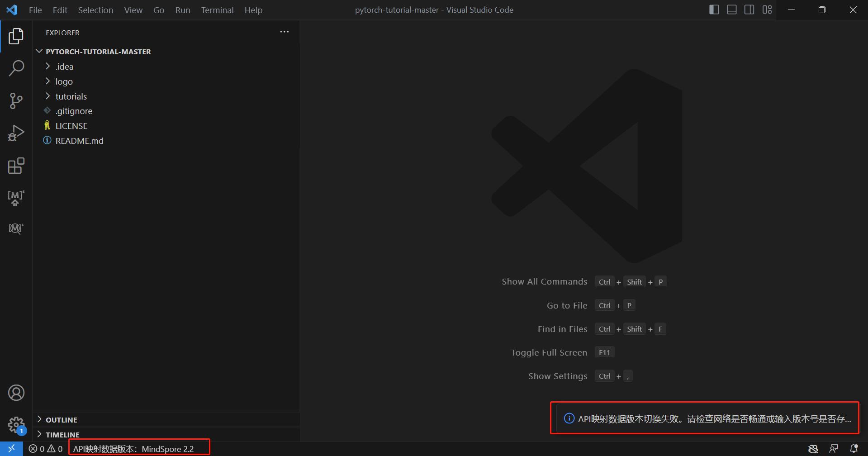Open the Search view in activity bar
This screenshot has width=868, height=456.
pyautogui.click(x=16, y=68)
